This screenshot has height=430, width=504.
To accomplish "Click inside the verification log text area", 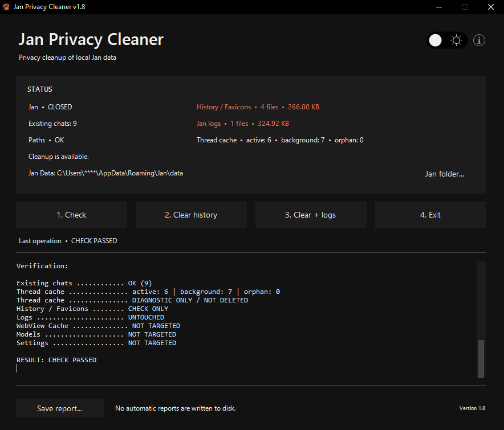I will coord(246,319).
